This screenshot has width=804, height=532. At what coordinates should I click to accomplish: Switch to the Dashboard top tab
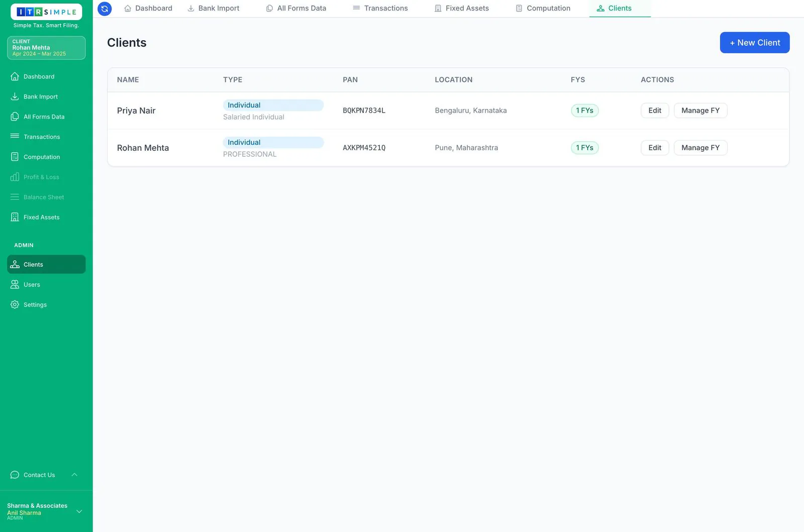(148, 9)
